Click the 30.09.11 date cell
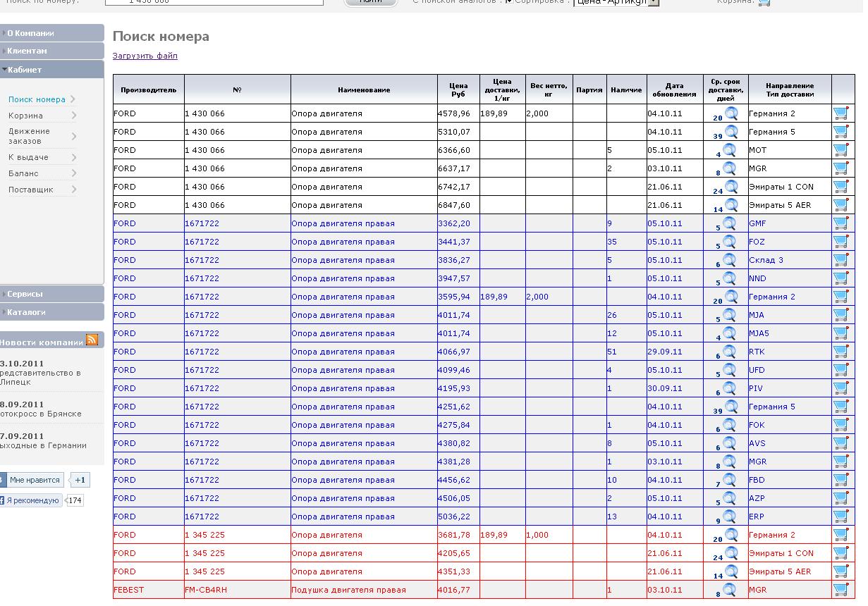This screenshot has height=606, width=868. (674, 388)
